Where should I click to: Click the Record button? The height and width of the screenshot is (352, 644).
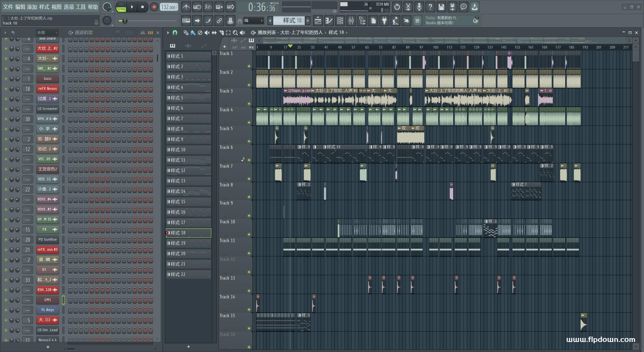click(154, 7)
